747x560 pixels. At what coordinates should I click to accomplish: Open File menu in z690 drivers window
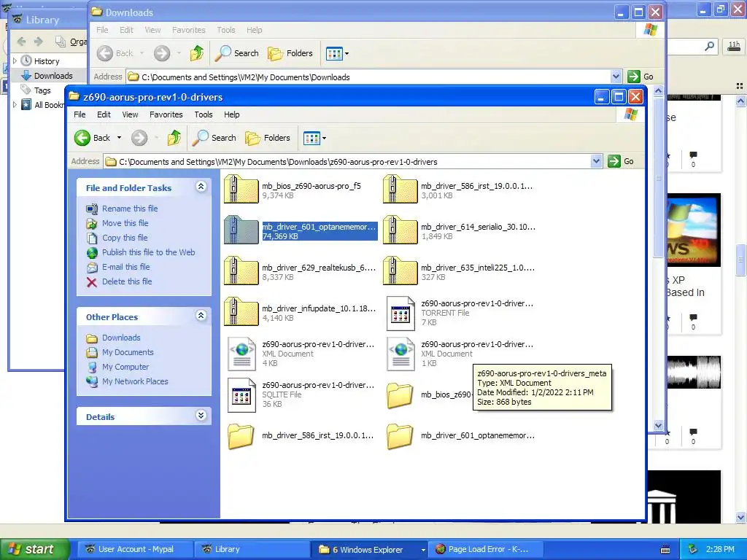(x=80, y=114)
